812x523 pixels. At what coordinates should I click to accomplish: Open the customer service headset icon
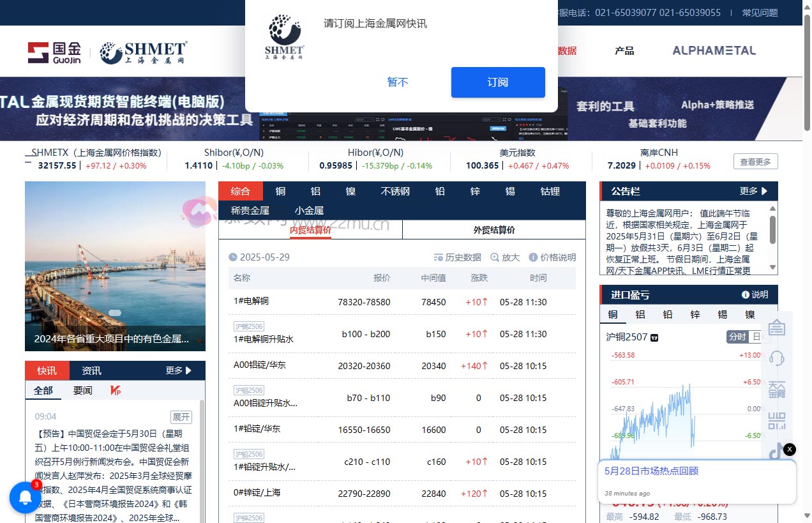(x=777, y=359)
